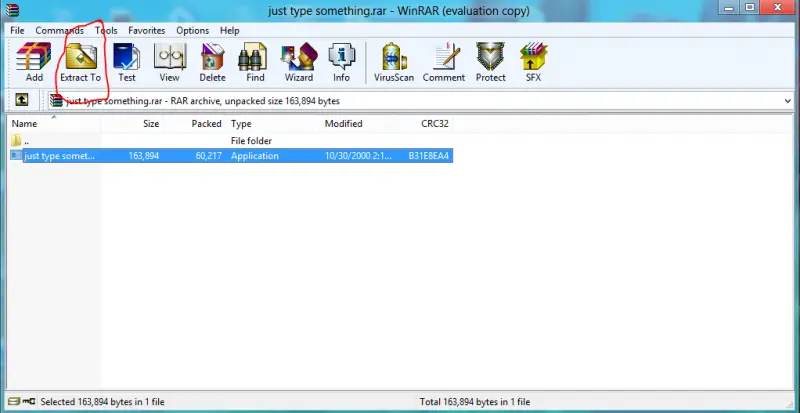Click 'Total 163,894 bytes in 1 file' status
800x413 pixels.
point(475,402)
